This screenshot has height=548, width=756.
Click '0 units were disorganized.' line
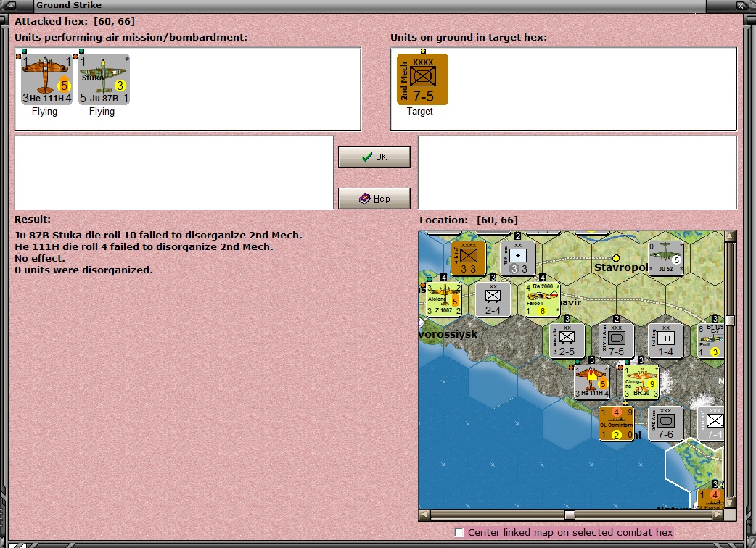[x=83, y=270]
